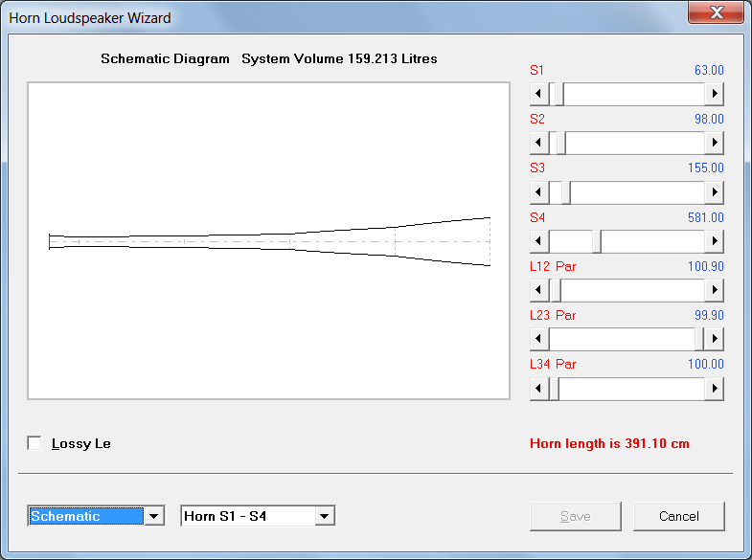
Task: Open the Horn S1 - S4 dropdown
Action: point(325,516)
